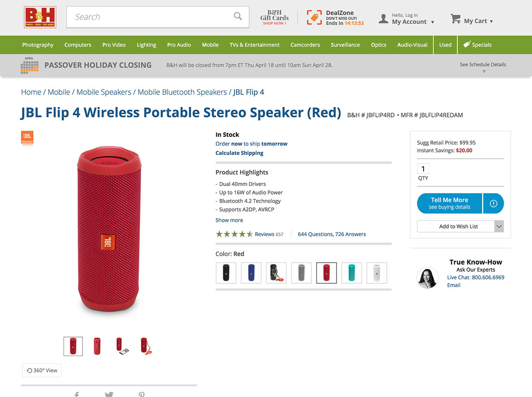Click the B&H logo

click(x=40, y=17)
